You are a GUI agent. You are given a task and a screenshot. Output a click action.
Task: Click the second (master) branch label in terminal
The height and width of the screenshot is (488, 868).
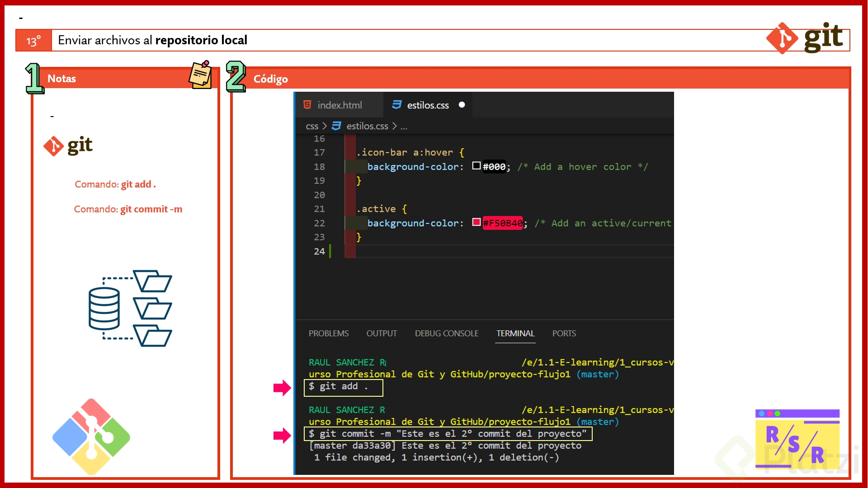coord(598,422)
